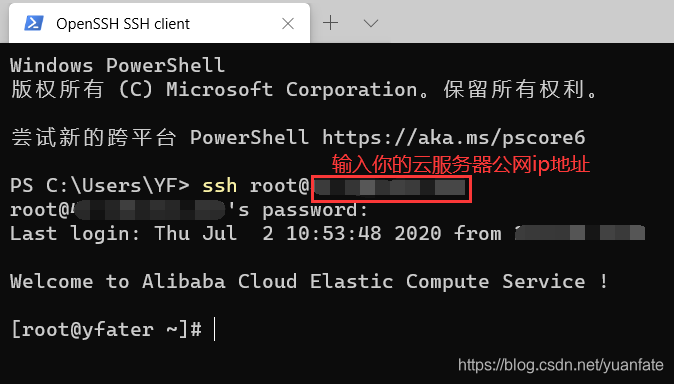Viewport: 674px width, 384px height.
Task: Click the blog.csdn.net/yuanfate watermark link
Action: point(561,365)
